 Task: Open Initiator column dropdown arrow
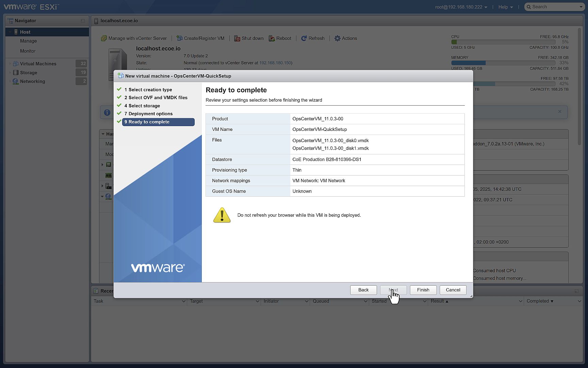pyautogui.click(x=306, y=301)
